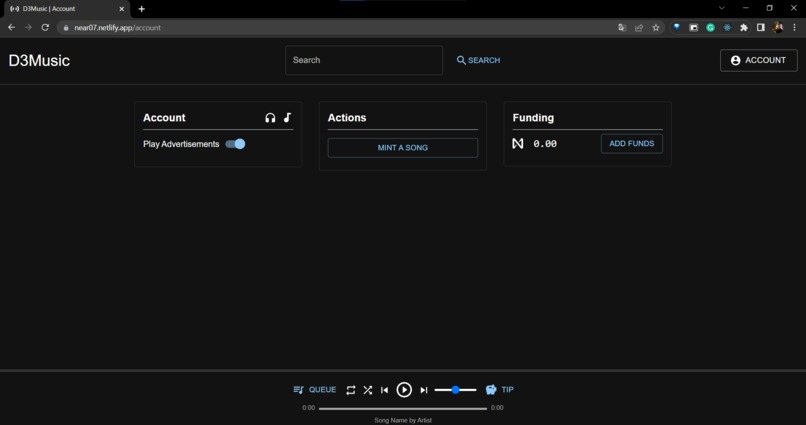This screenshot has height=425, width=806.
Task: Click the SEARCH button with magnifier
Action: 478,60
